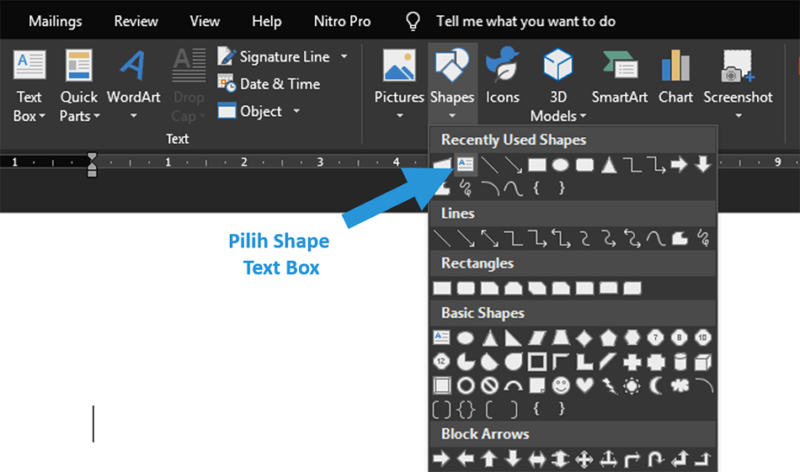
Task: Expand the Object dropdown arrow
Action: (x=296, y=111)
